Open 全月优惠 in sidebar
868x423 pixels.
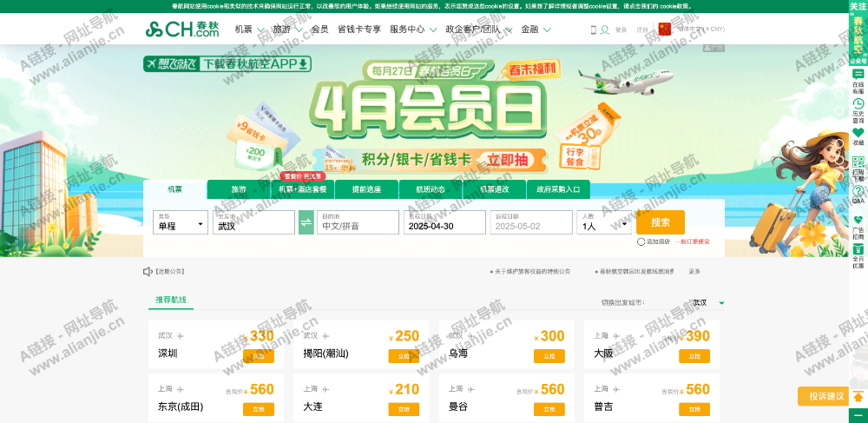pyautogui.click(x=858, y=255)
